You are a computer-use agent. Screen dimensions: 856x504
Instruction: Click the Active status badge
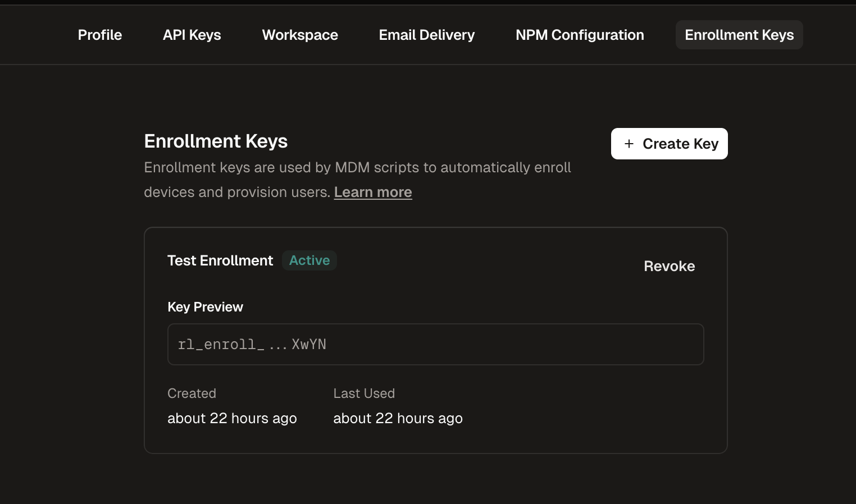[x=309, y=260]
